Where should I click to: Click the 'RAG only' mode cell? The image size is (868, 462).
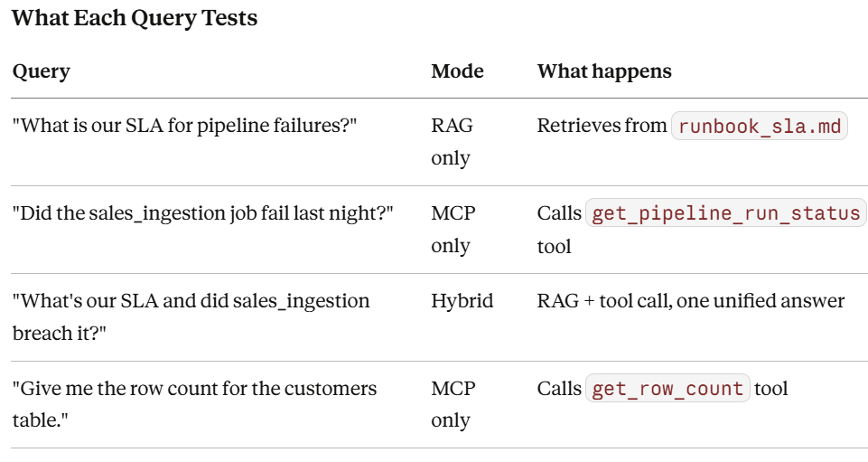(x=453, y=141)
